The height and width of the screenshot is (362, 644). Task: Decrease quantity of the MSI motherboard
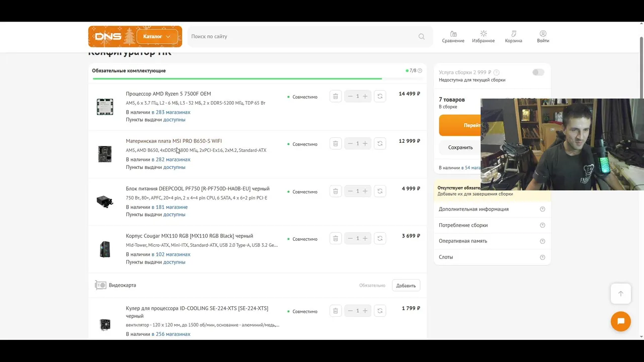click(x=350, y=143)
